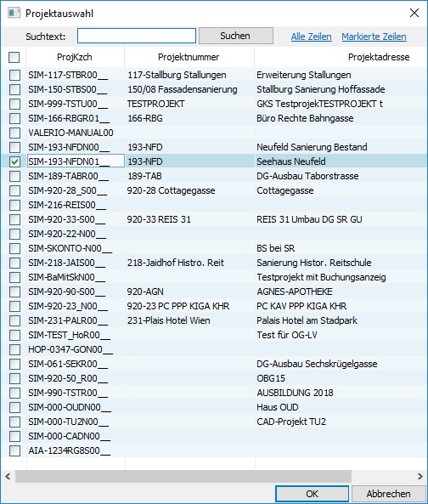The width and height of the screenshot is (428, 504).
Task: Select the 'TESTPROJEKT' project number cell
Action: (189, 104)
